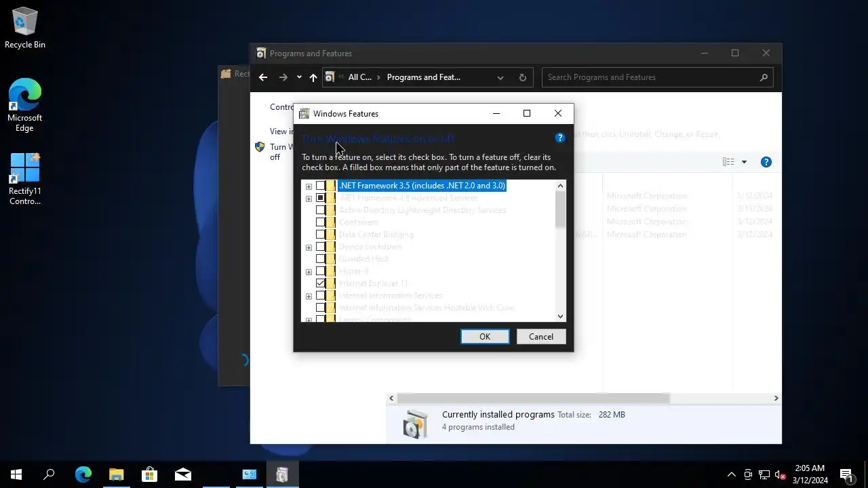The image size is (868, 488).
Task: Check the Guarded Host checkbox
Action: (x=320, y=259)
